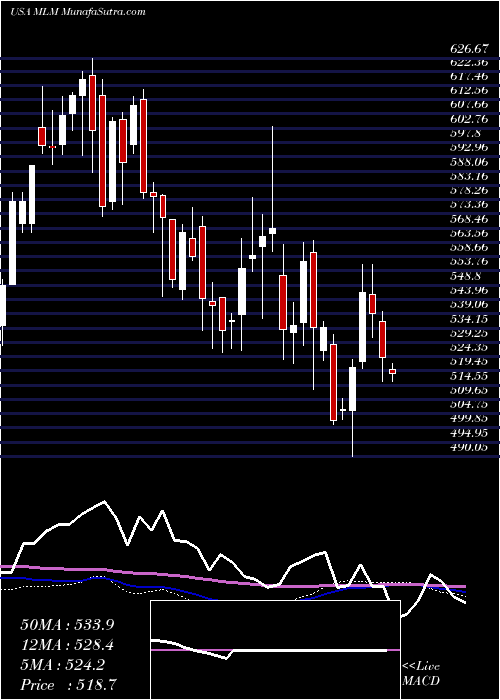Click the 592.96 price axis label
The height and width of the screenshot is (700, 500).
[470, 148]
